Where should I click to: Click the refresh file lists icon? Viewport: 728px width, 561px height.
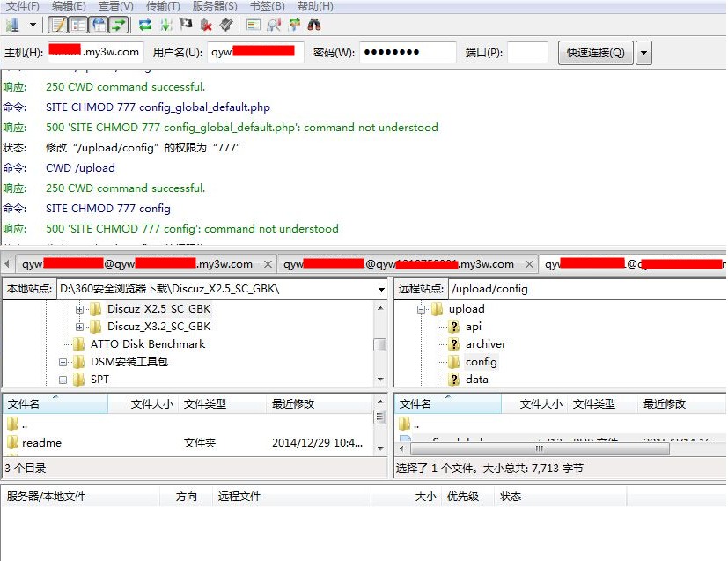[145, 25]
